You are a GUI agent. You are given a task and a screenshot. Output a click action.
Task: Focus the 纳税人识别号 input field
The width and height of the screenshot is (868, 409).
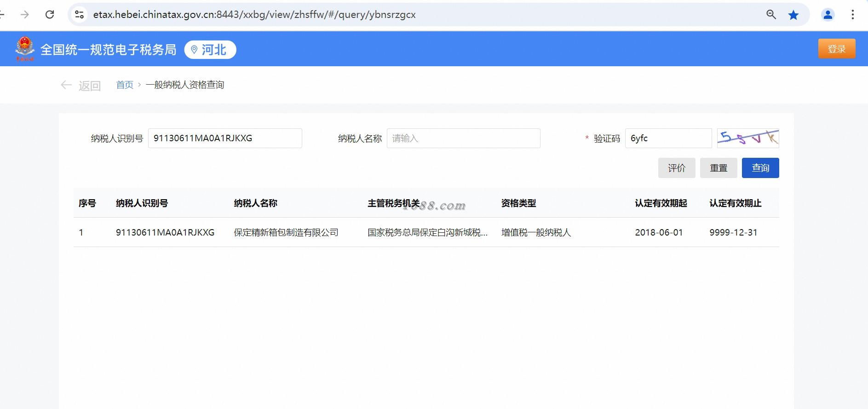point(225,138)
